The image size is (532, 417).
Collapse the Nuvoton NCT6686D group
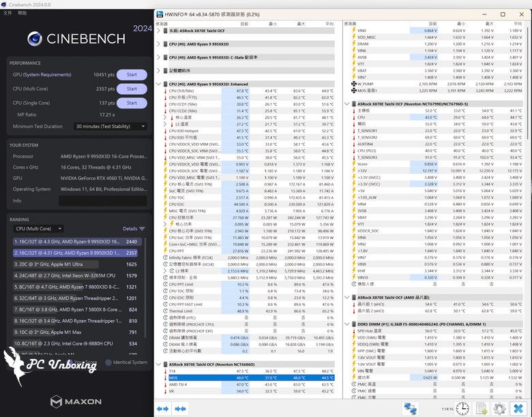coord(158,365)
